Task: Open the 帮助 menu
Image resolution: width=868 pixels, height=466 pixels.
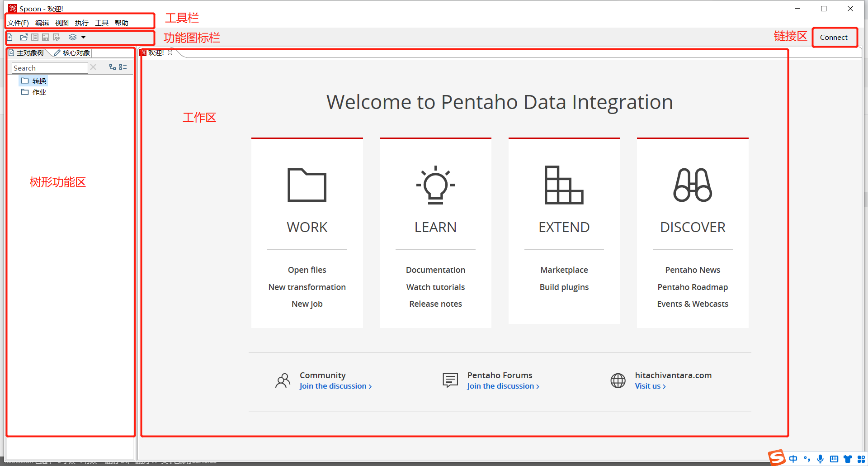Action: (x=122, y=23)
